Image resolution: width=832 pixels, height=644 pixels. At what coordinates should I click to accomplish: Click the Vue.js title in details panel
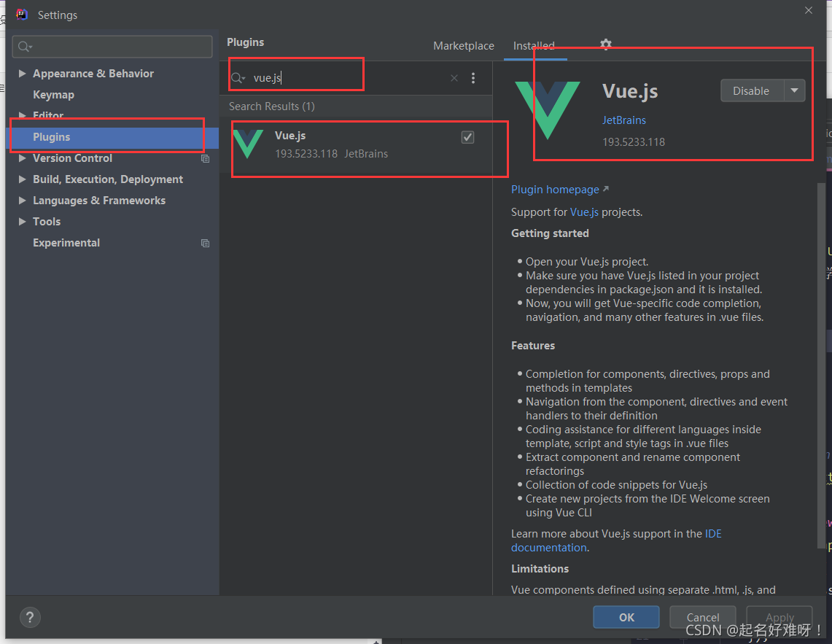[630, 91]
